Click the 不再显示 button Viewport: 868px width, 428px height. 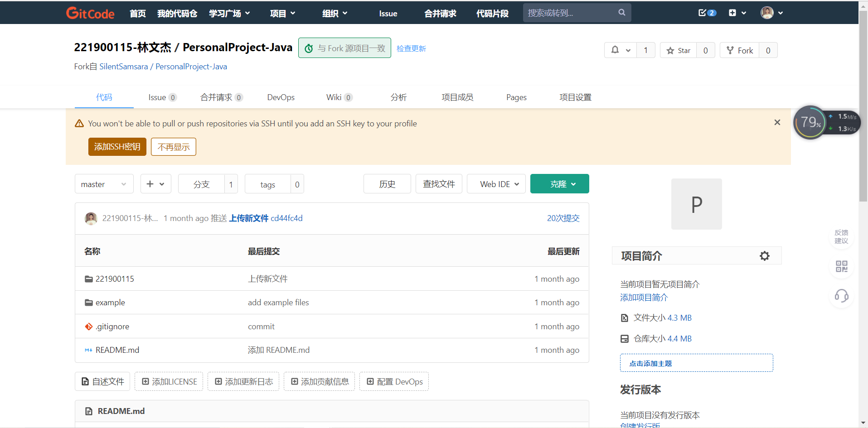tap(173, 147)
